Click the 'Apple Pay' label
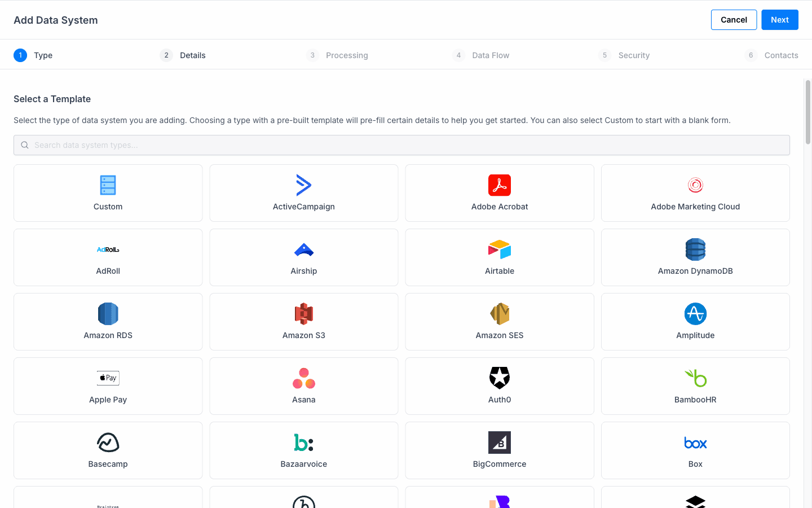Image resolution: width=812 pixels, height=508 pixels. pyautogui.click(x=108, y=400)
